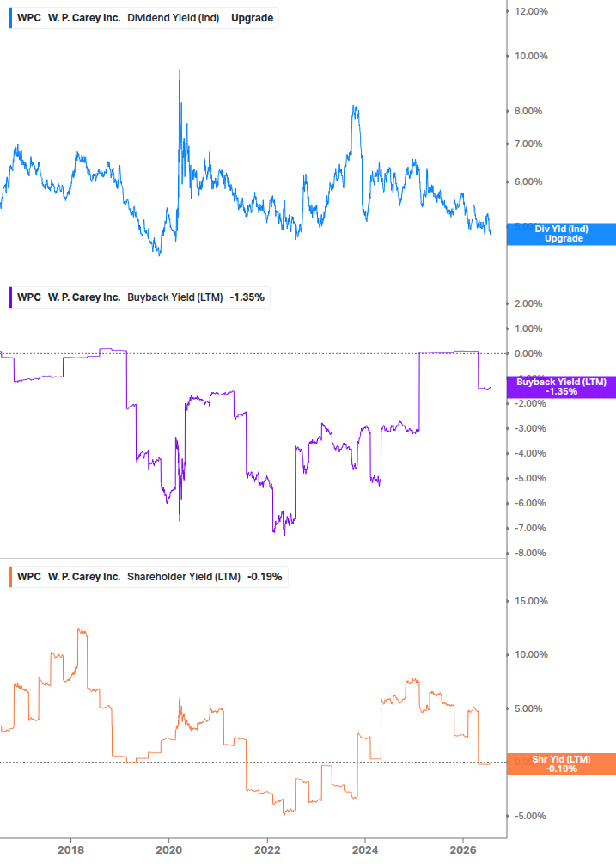
Task: Select the Buyback Yield (LTM) legend label
Action: tap(175, 297)
